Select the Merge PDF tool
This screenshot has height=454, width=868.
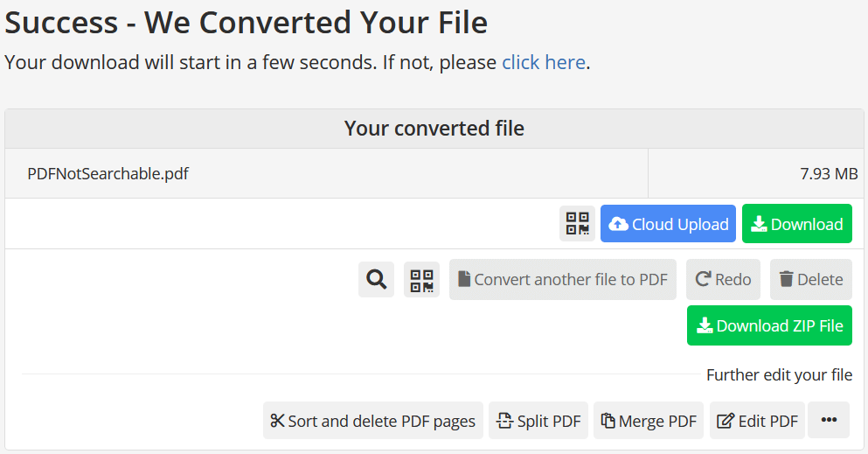(x=649, y=421)
